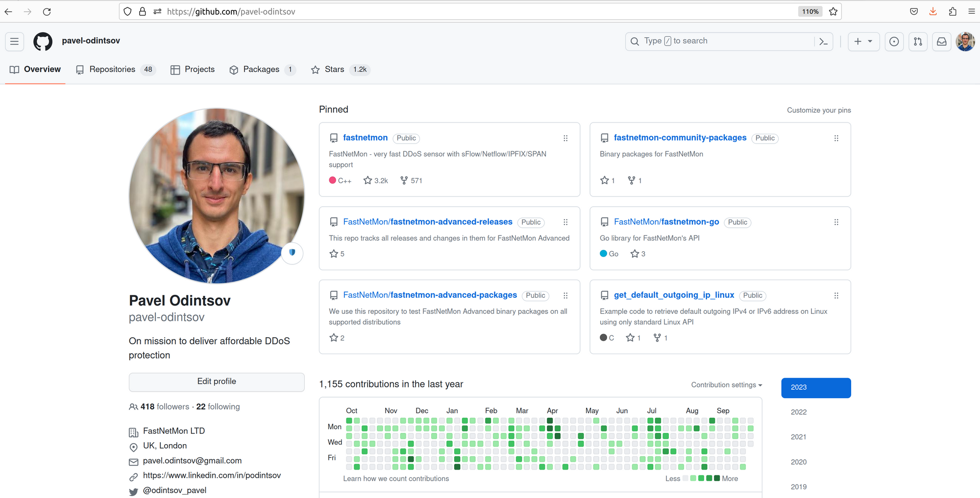Screen dimensions: 980x498
Task: Open the @odintsov_pavel Twitter link
Action: [x=174, y=491]
